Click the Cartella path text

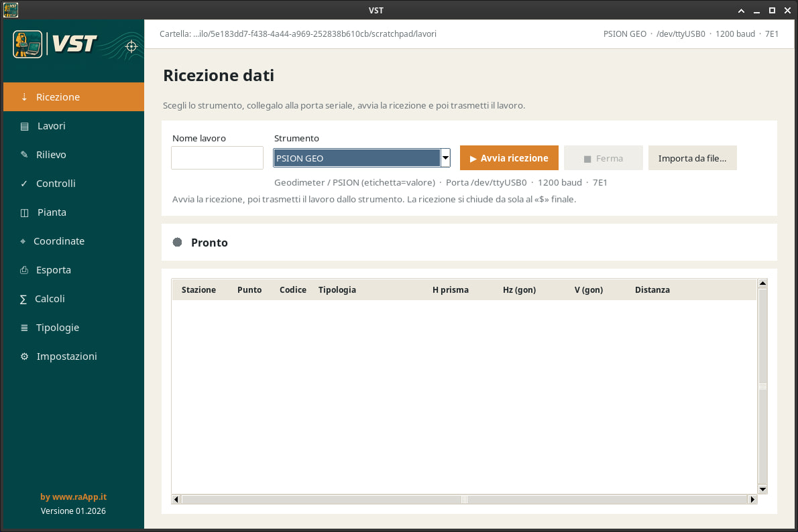298,34
